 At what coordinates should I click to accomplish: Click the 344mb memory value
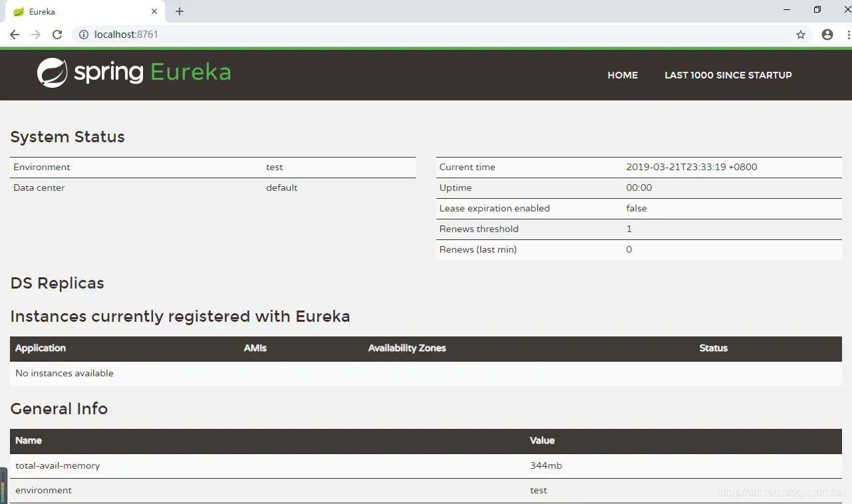(x=546, y=465)
